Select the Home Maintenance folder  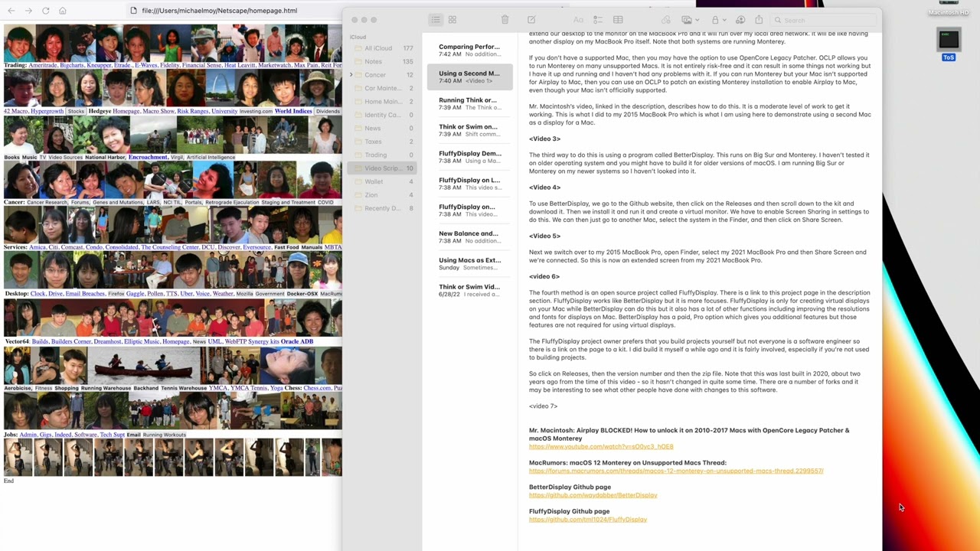[384, 102]
